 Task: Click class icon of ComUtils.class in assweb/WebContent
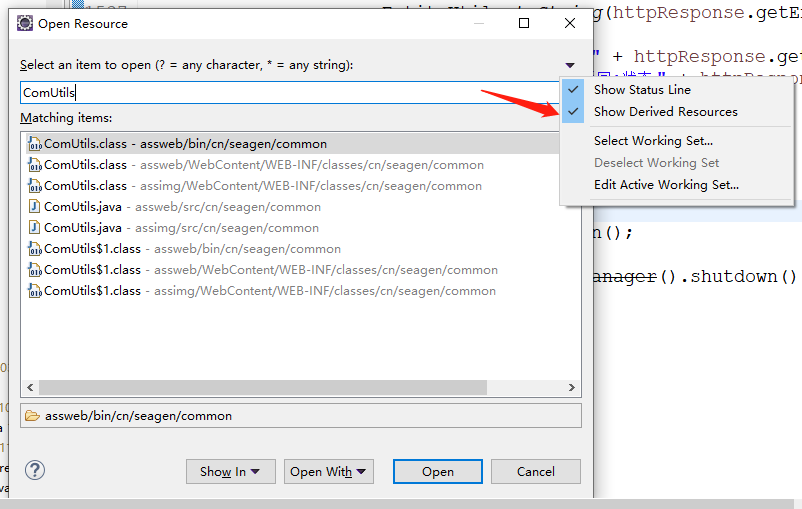pyautogui.click(x=34, y=165)
